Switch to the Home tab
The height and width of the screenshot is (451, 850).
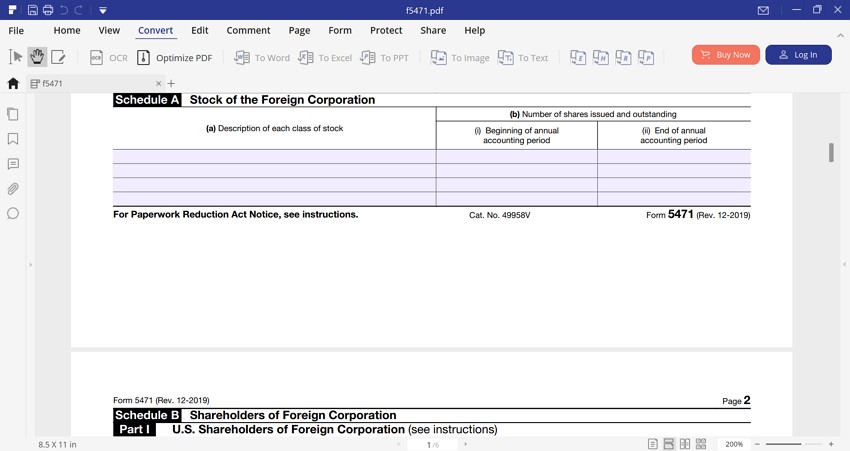[x=67, y=30]
